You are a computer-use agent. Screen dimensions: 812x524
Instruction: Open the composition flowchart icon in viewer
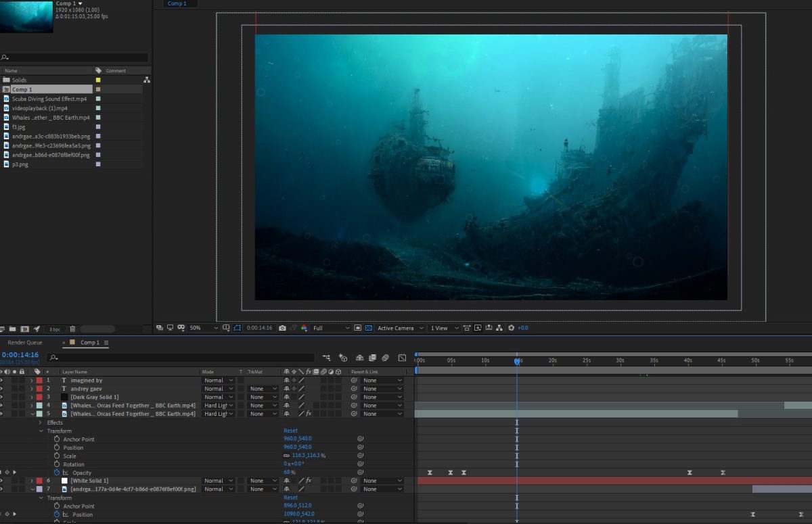click(x=499, y=328)
